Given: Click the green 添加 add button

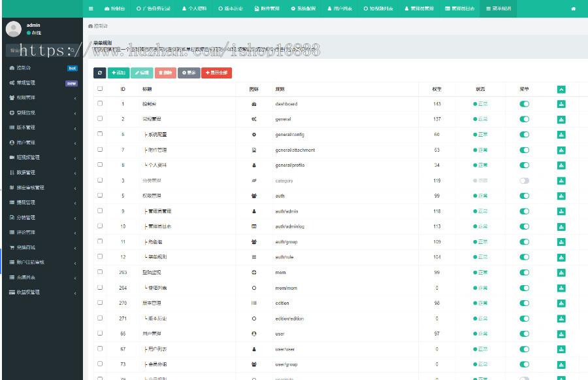Looking at the screenshot, I should [118, 73].
